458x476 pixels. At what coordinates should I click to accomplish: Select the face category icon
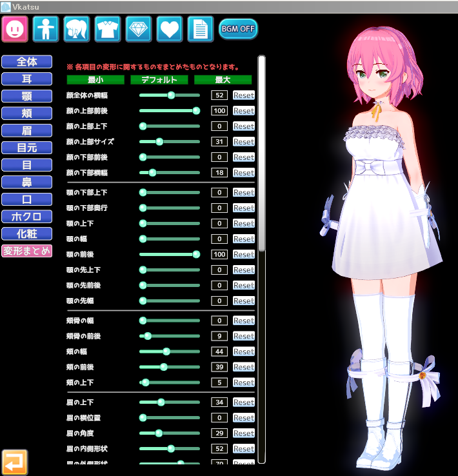click(14, 29)
